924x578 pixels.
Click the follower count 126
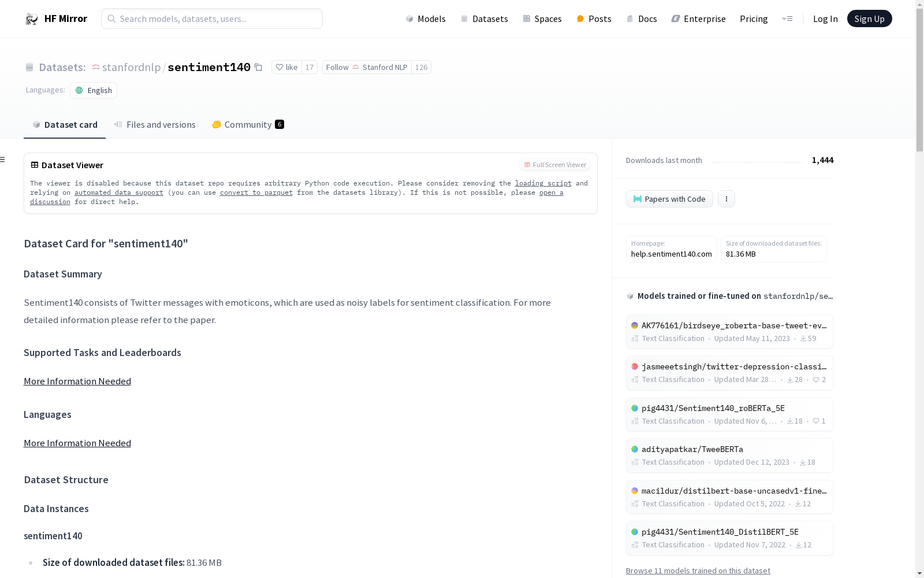point(422,67)
